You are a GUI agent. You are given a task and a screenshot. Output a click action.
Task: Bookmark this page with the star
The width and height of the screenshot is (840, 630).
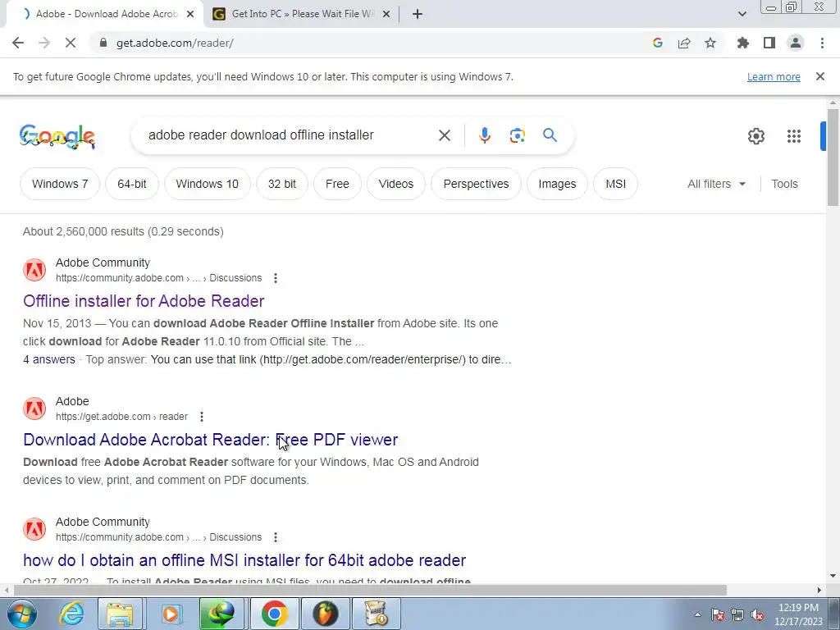click(710, 43)
